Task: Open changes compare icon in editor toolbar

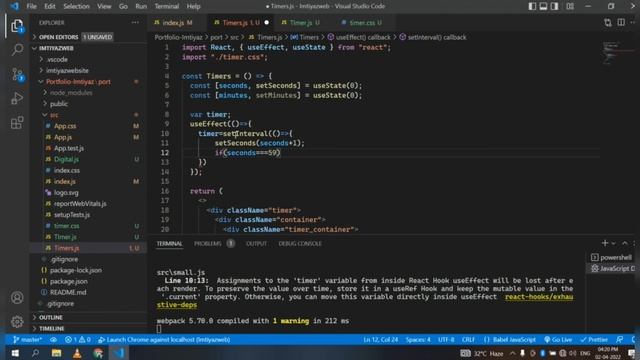Action: 608,23
